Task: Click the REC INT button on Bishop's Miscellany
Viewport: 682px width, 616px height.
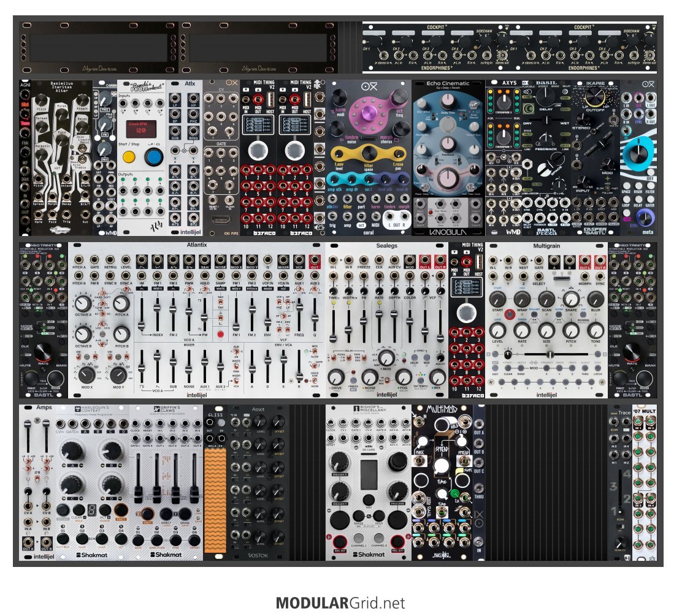Action: (340, 542)
